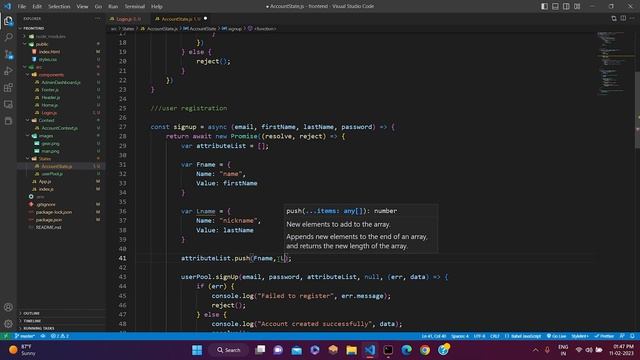640x360 pixels.
Task: Click the notifications bell in status bar
Action: (x=632, y=336)
